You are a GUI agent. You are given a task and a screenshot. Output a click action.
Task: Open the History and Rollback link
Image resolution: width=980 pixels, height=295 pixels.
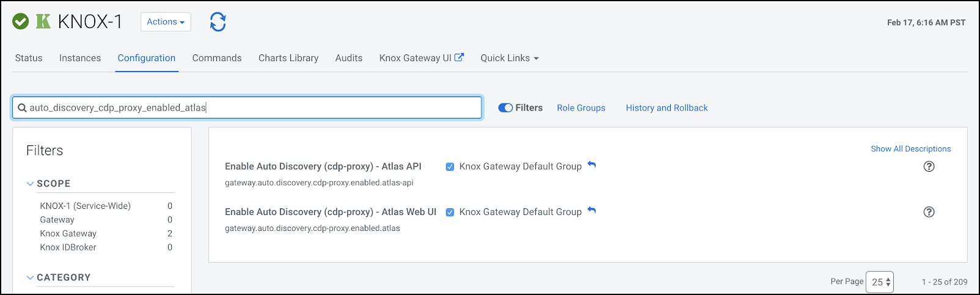[667, 108]
